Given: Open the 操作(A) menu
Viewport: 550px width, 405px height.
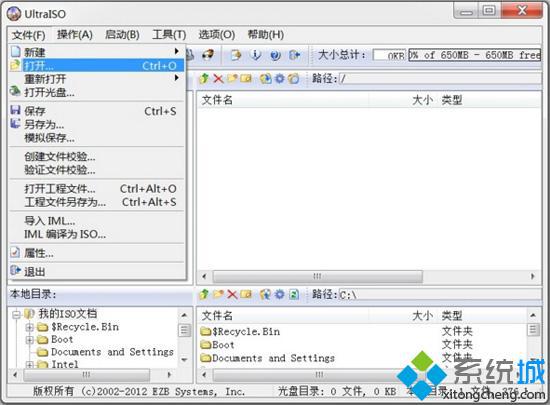Looking at the screenshot, I should click(75, 35).
